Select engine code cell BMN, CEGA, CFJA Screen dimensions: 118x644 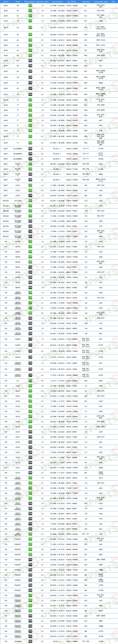(101, 180)
